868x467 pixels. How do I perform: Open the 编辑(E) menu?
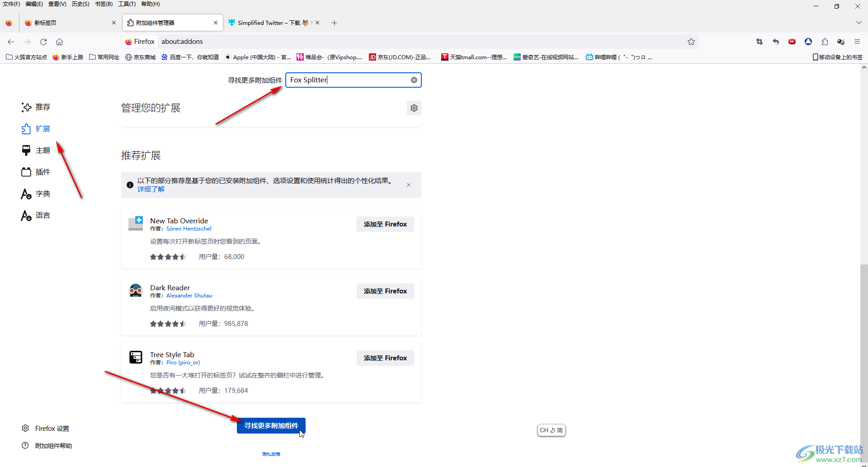(34, 4)
